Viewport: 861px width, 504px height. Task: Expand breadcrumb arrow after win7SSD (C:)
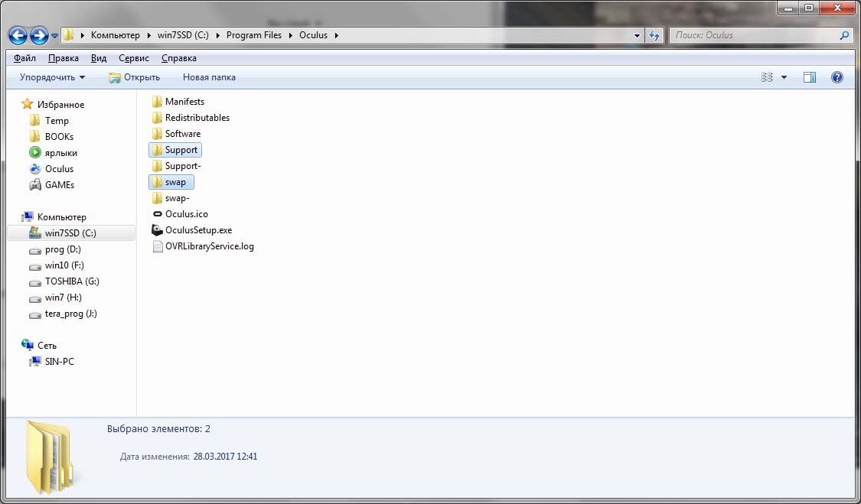point(217,35)
